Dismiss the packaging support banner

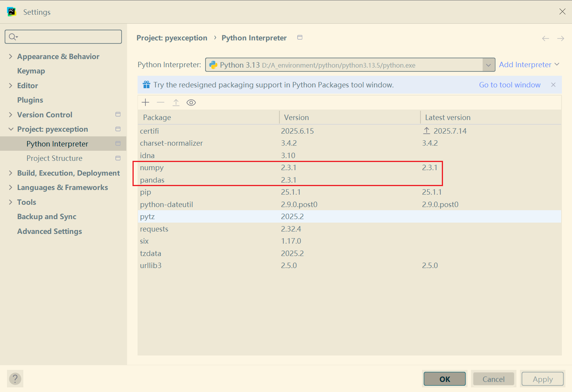(553, 85)
